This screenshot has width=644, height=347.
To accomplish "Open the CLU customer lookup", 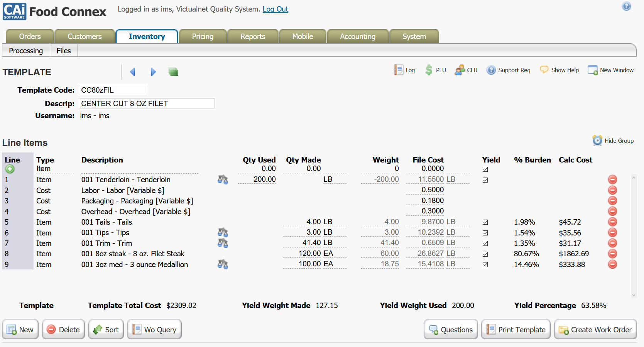I will click(466, 70).
